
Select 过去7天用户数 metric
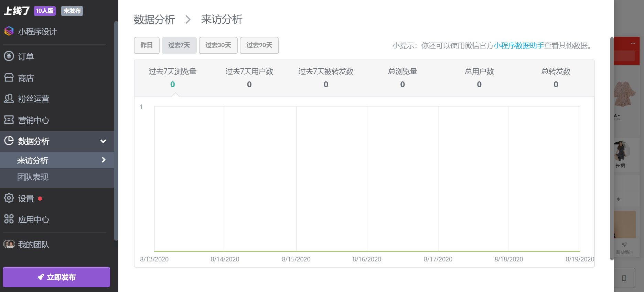point(249,78)
